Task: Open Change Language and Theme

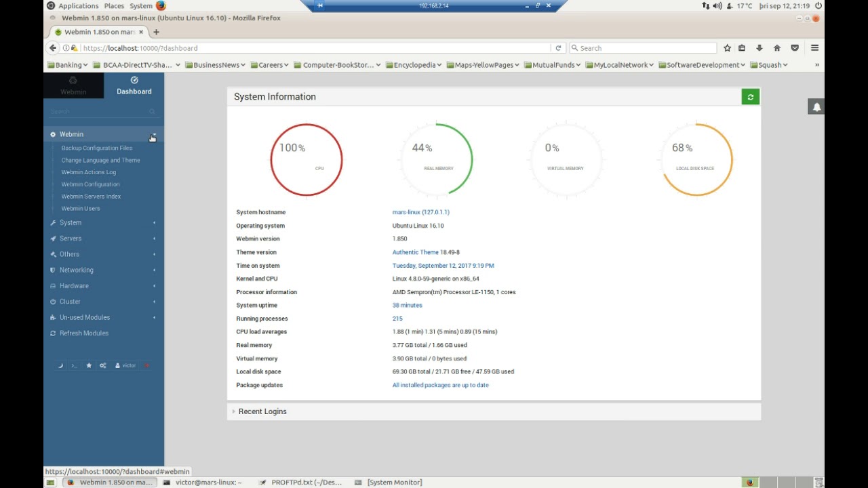Action: (x=100, y=160)
